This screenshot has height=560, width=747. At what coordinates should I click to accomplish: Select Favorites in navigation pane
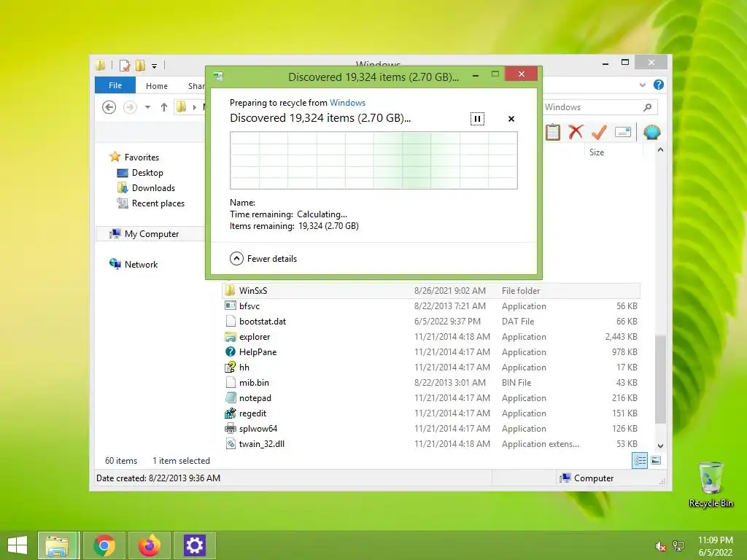pyautogui.click(x=134, y=157)
